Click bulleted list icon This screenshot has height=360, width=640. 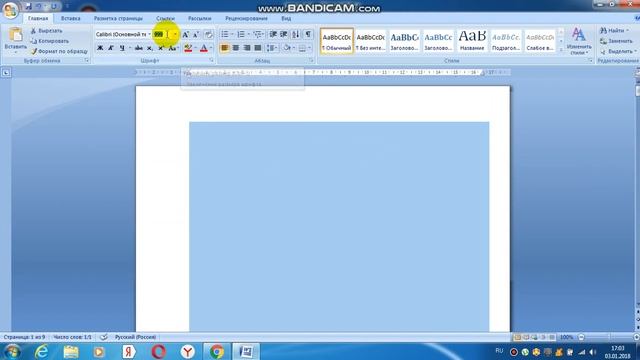224,34
